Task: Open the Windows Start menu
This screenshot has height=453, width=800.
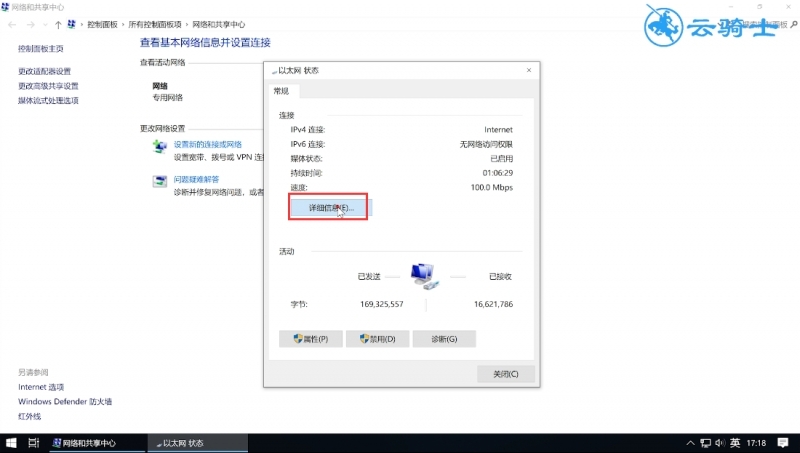Action: pos(11,443)
